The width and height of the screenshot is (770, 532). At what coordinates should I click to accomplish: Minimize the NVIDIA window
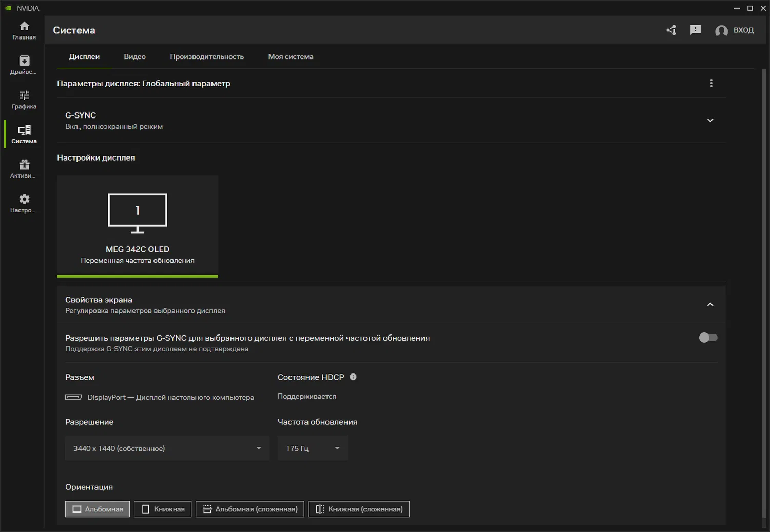point(737,8)
